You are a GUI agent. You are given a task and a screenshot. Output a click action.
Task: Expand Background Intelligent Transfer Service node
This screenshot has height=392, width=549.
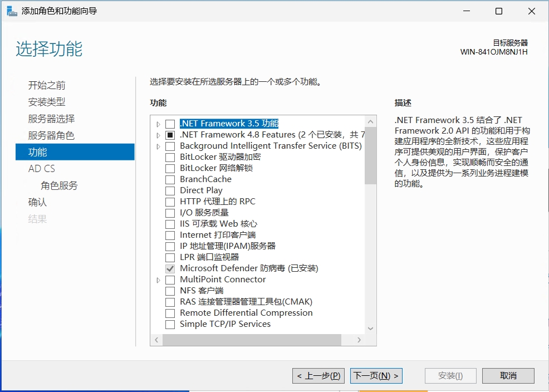coord(158,146)
